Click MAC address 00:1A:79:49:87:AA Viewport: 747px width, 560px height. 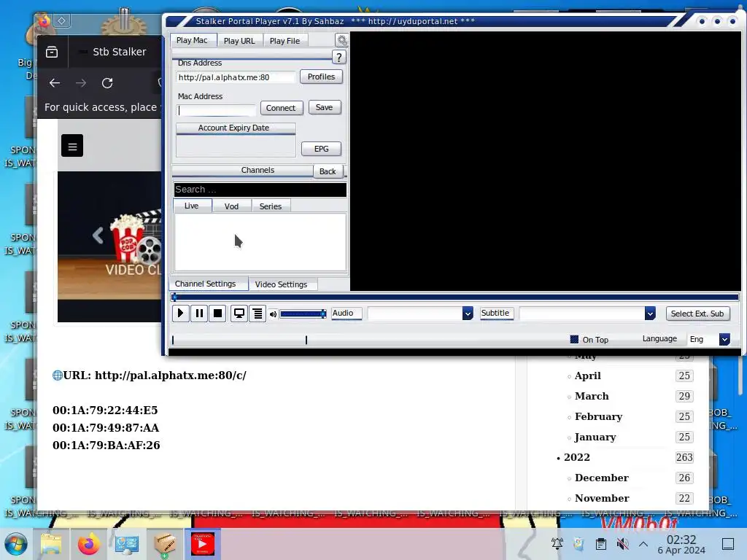pyautogui.click(x=106, y=427)
